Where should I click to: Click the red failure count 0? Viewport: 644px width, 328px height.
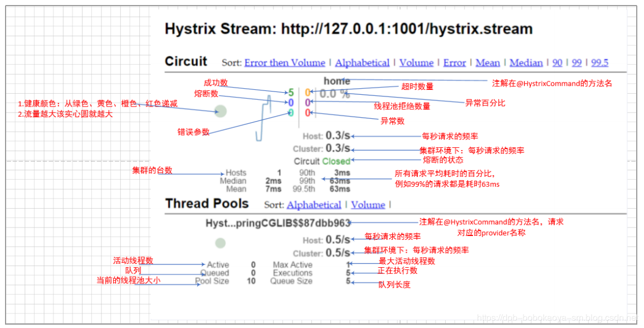click(x=308, y=113)
